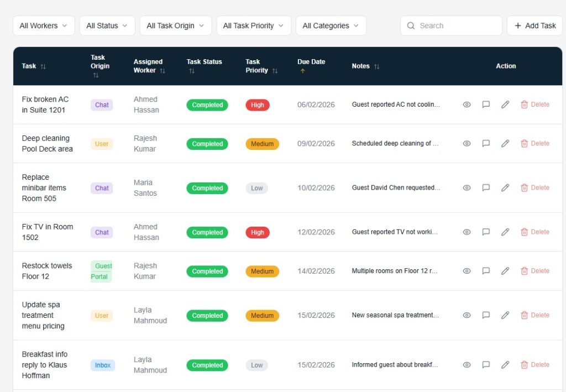
Task: Open comments for Deep cleaning Pool Deck task
Action: [x=486, y=143]
